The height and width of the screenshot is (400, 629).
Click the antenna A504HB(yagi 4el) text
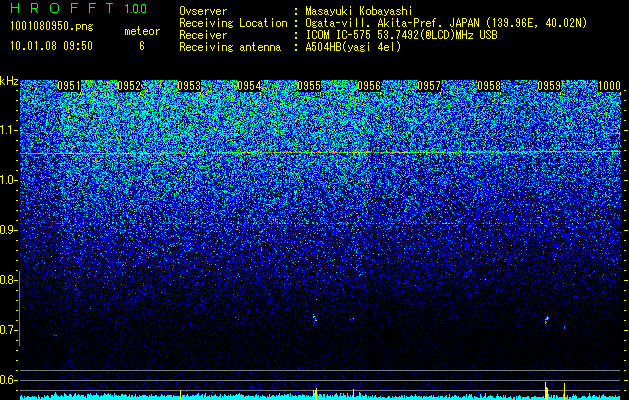pos(353,47)
